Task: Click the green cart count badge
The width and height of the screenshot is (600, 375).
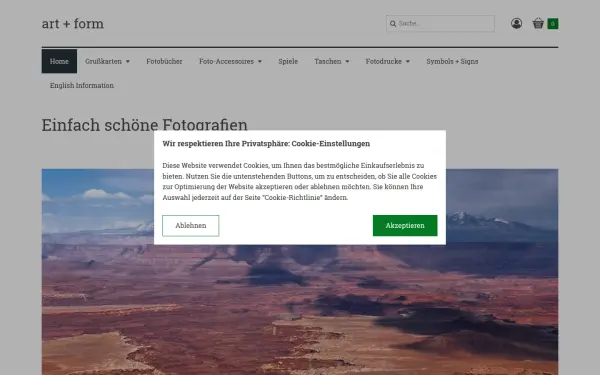Action: coord(553,24)
